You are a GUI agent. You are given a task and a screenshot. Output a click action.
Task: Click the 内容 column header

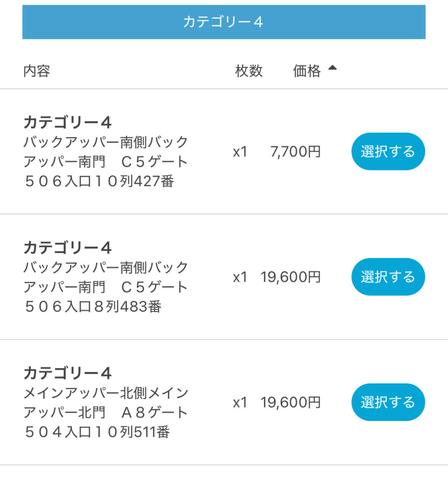[x=36, y=71]
